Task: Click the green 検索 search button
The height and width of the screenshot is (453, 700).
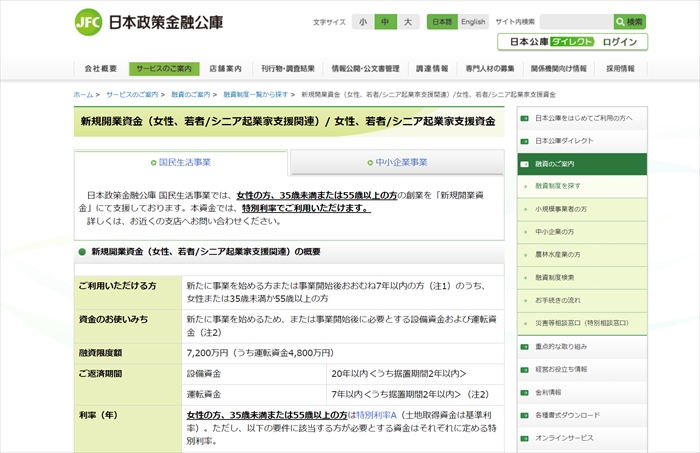Action: (x=630, y=21)
